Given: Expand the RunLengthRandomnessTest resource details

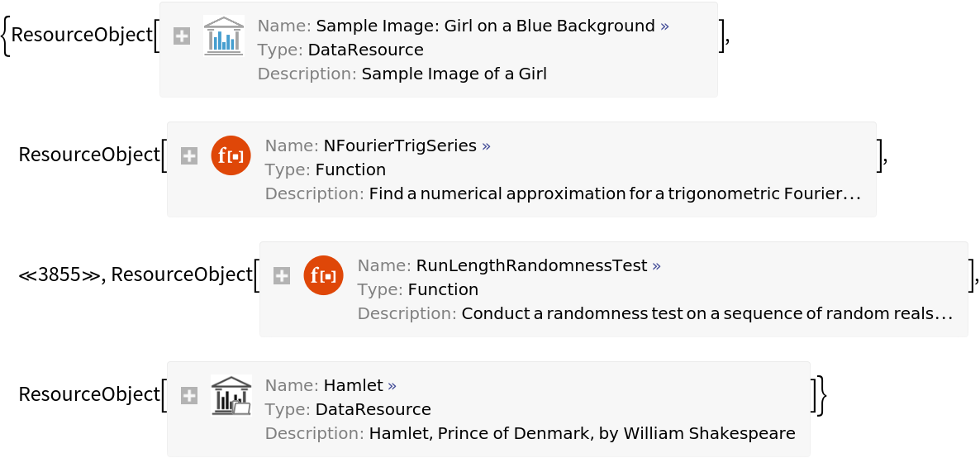Looking at the screenshot, I should [x=282, y=275].
